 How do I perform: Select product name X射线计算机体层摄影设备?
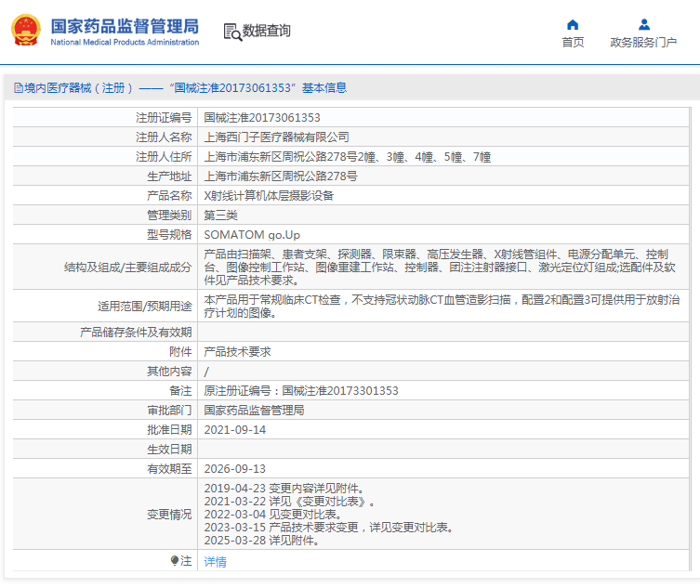coord(269,196)
